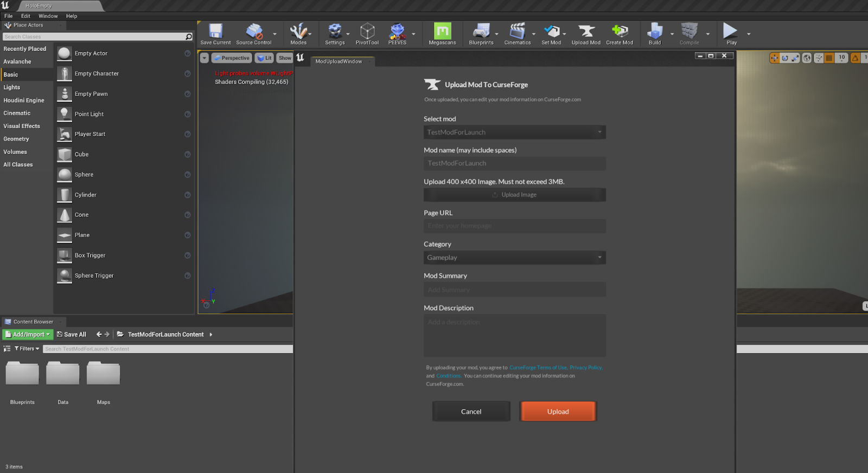Select the Lights category in Place Actors
This screenshot has height=473, width=868.
pos(12,87)
